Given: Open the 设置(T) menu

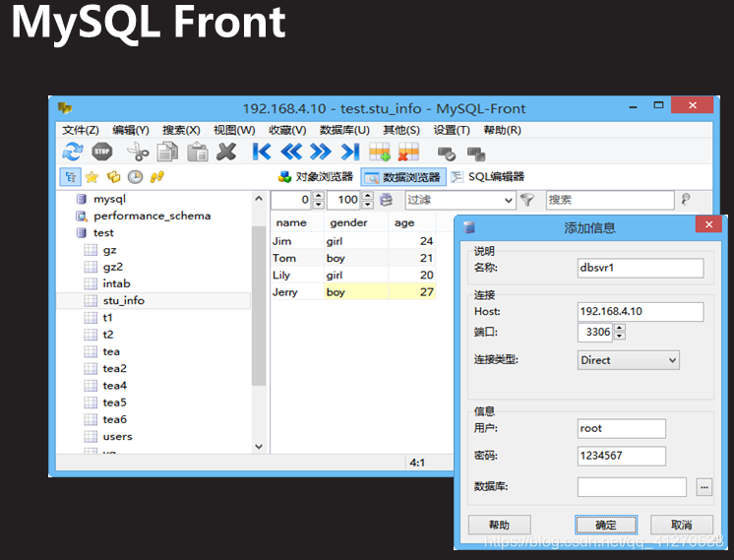Looking at the screenshot, I should (452, 130).
